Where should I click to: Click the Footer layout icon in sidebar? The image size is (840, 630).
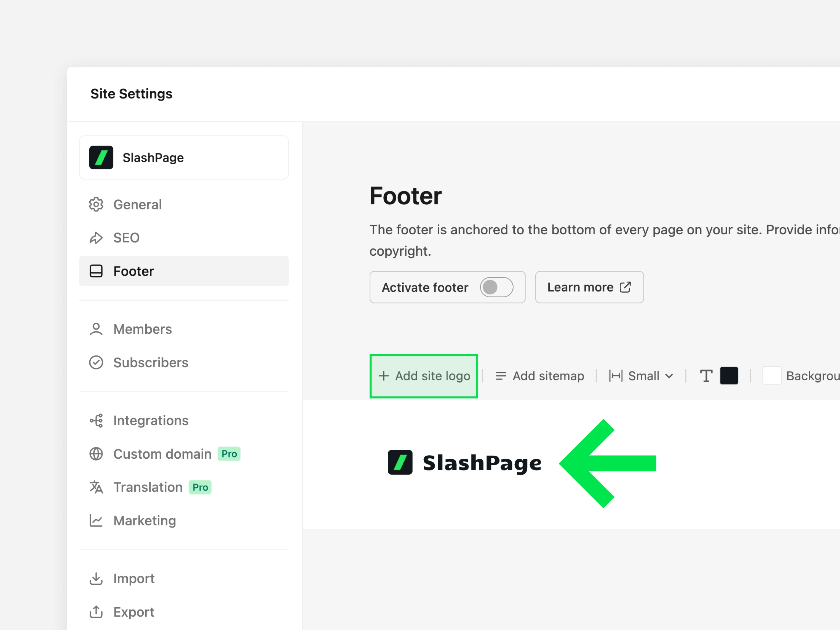96,271
